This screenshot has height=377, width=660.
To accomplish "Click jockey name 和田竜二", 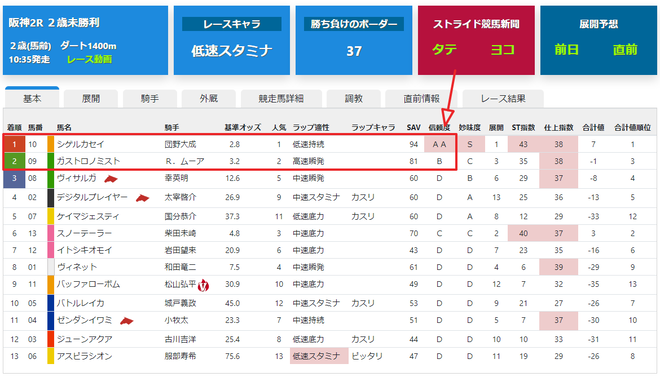I will click(180, 267).
